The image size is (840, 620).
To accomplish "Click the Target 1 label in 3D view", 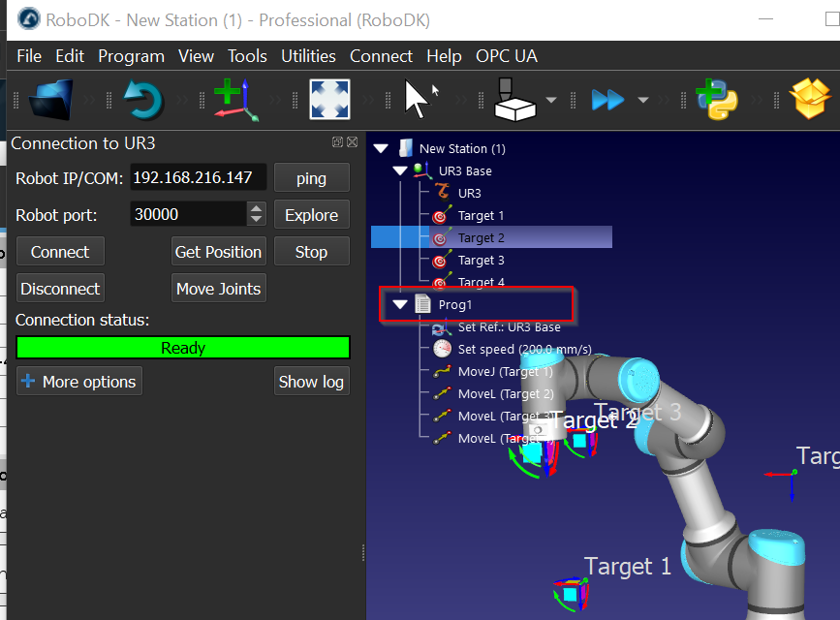I will [x=627, y=567].
